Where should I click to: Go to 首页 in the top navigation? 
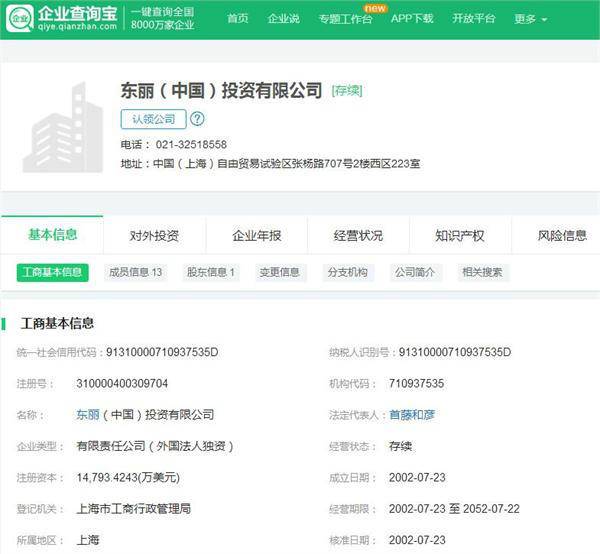tap(238, 18)
